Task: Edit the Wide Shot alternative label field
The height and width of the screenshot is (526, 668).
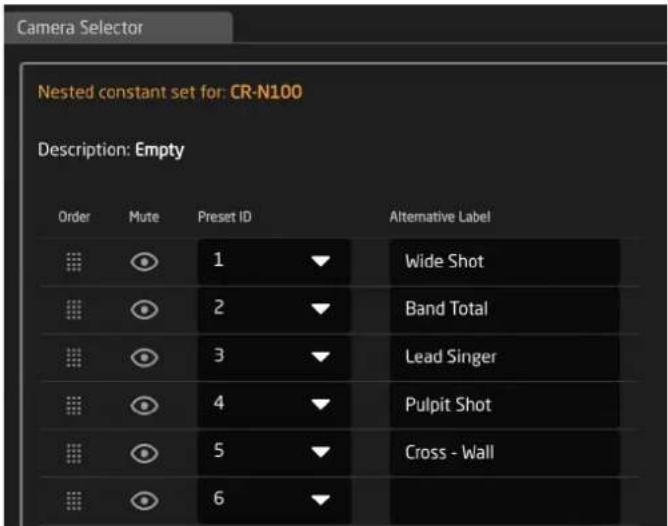Action: 505,261
